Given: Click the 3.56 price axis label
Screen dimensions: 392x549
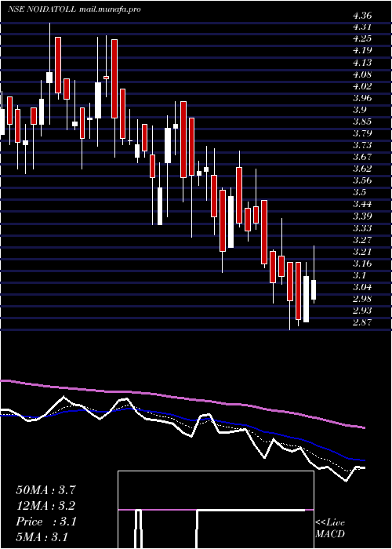Looking at the screenshot, I should tap(362, 181).
